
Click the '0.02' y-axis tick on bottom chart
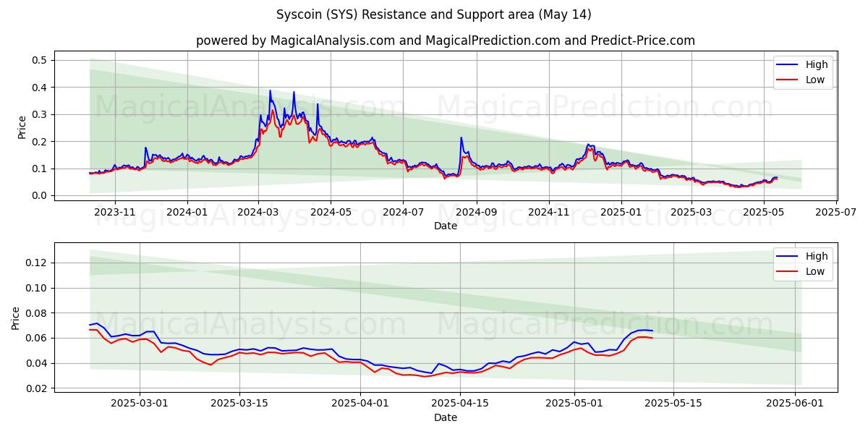(x=37, y=388)
